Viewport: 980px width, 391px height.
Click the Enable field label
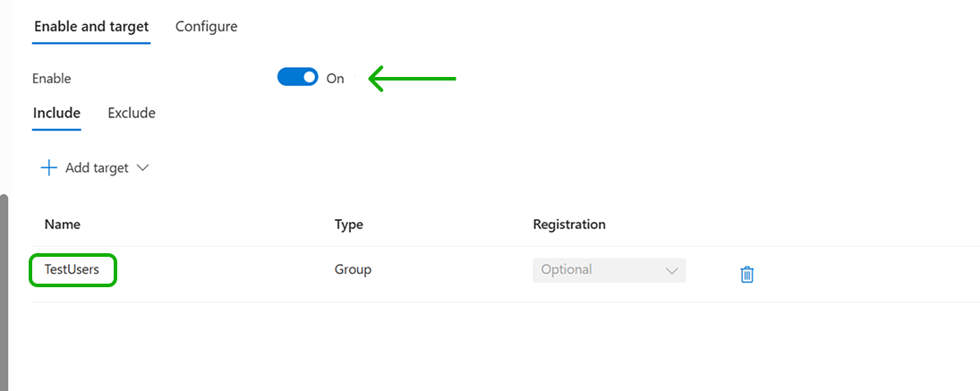(52, 79)
